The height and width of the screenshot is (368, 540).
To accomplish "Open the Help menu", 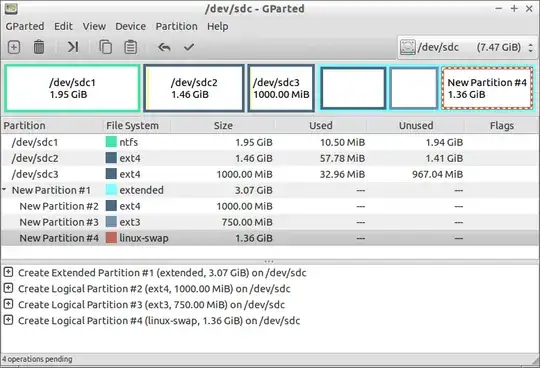I will 218,27.
